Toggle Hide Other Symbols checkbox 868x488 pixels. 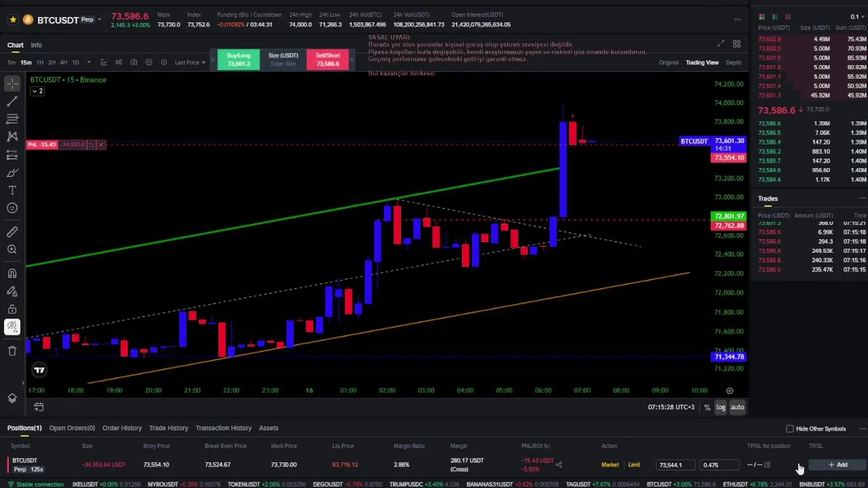point(789,428)
